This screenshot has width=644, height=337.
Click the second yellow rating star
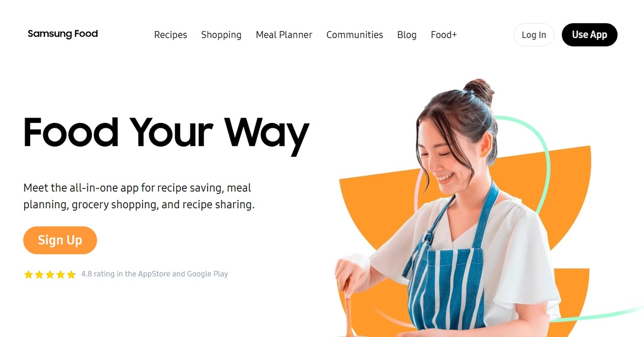39,274
